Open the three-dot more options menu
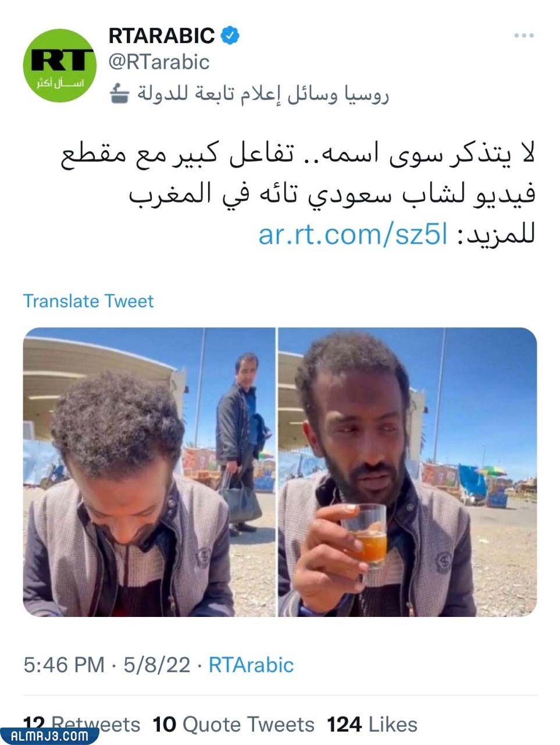Screen dimensions: 560x745 tap(524, 36)
